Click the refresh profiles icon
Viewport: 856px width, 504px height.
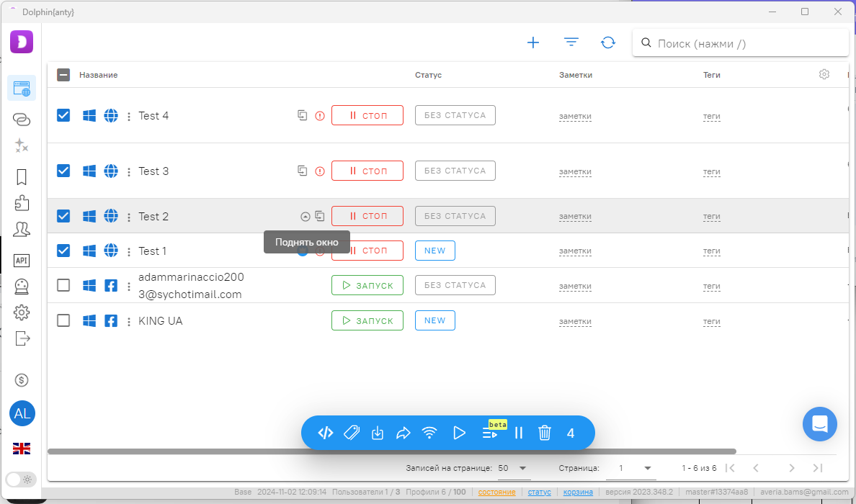click(608, 42)
